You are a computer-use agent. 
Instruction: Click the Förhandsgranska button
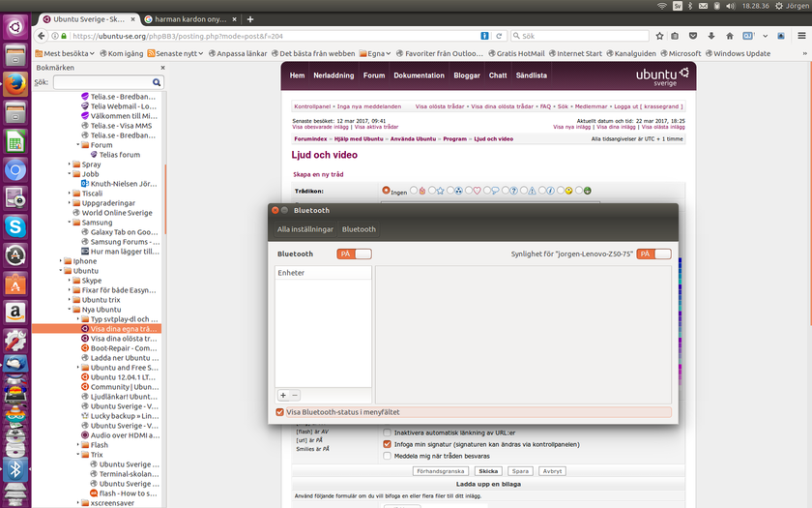tap(440, 471)
